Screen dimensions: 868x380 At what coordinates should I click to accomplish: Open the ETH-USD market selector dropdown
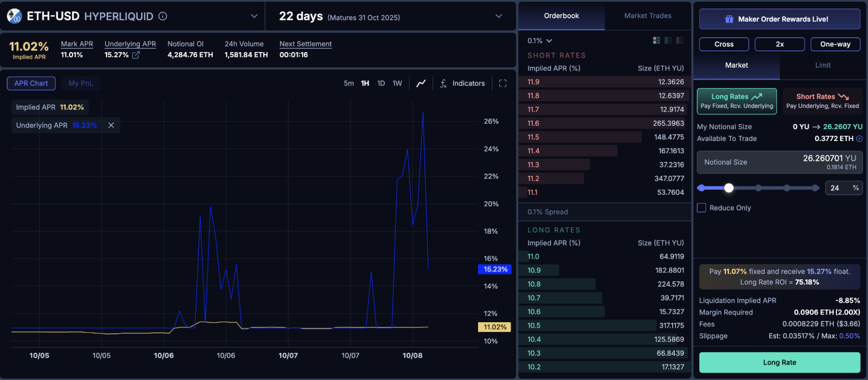coord(254,16)
